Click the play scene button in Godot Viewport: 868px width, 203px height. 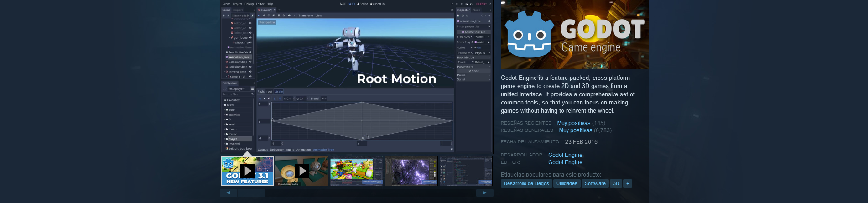452,4
